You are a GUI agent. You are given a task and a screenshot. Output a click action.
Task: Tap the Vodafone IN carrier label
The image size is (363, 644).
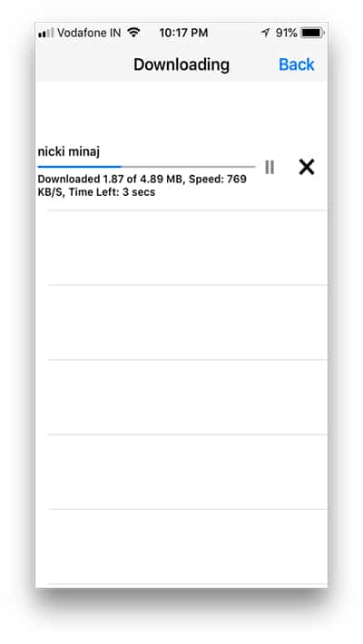click(x=89, y=33)
